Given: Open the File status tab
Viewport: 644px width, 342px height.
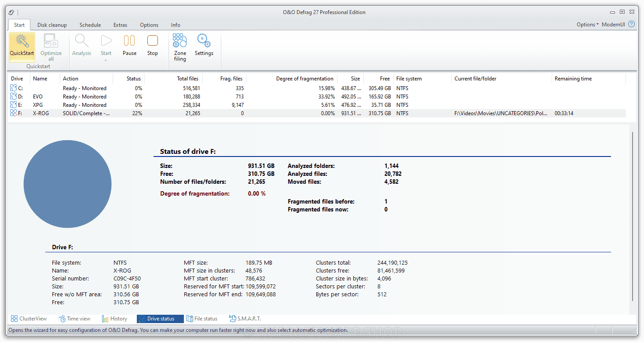Looking at the screenshot, I should point(202,319).
